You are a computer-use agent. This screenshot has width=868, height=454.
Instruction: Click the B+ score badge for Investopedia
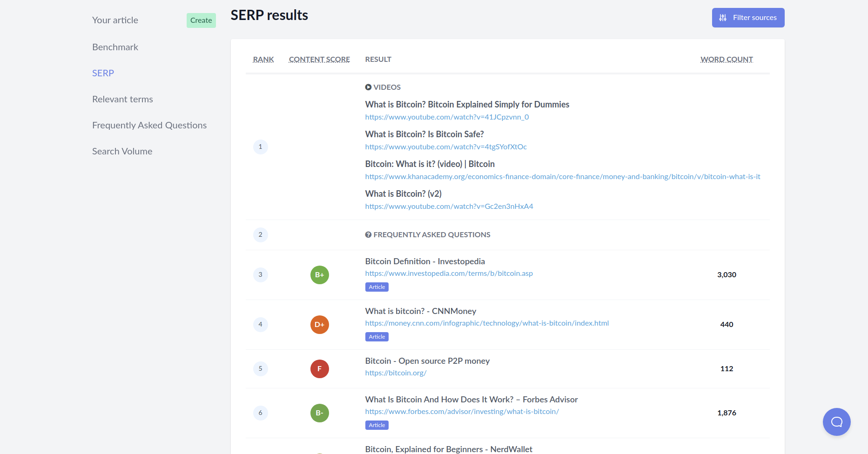[x=319, y=275]
